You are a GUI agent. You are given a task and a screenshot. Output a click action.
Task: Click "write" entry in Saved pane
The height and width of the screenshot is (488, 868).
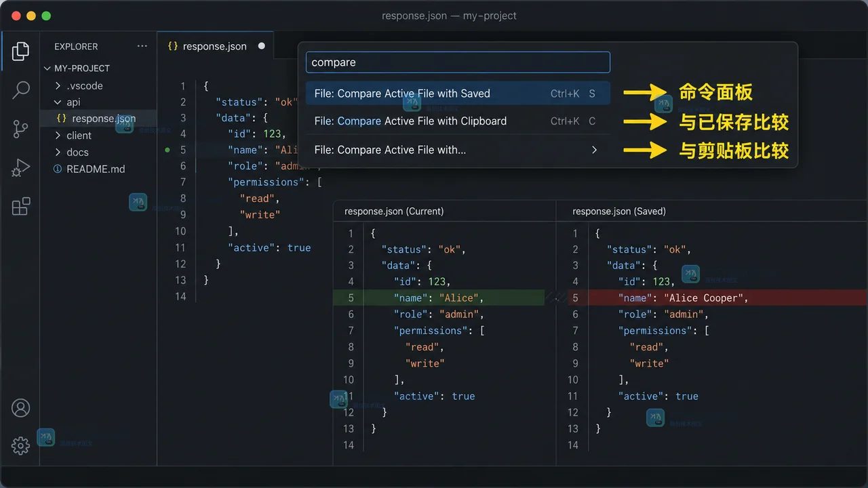point(649,363)
